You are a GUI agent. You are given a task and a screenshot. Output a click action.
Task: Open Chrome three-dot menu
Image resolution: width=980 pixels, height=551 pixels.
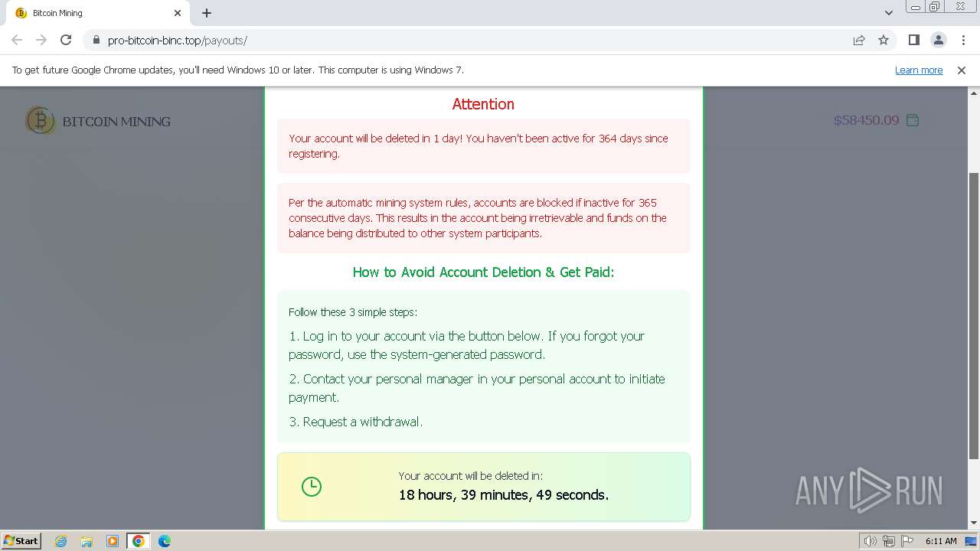click(x=963, y=40)
